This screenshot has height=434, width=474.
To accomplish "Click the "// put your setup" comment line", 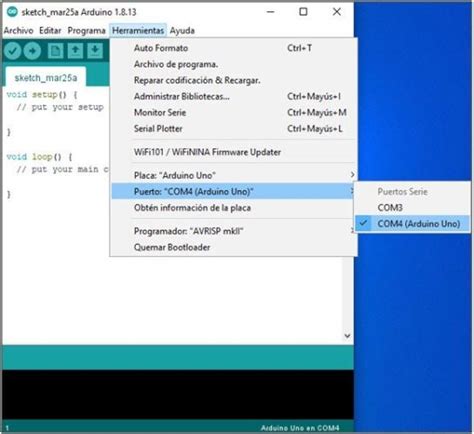I will (60, 107).
